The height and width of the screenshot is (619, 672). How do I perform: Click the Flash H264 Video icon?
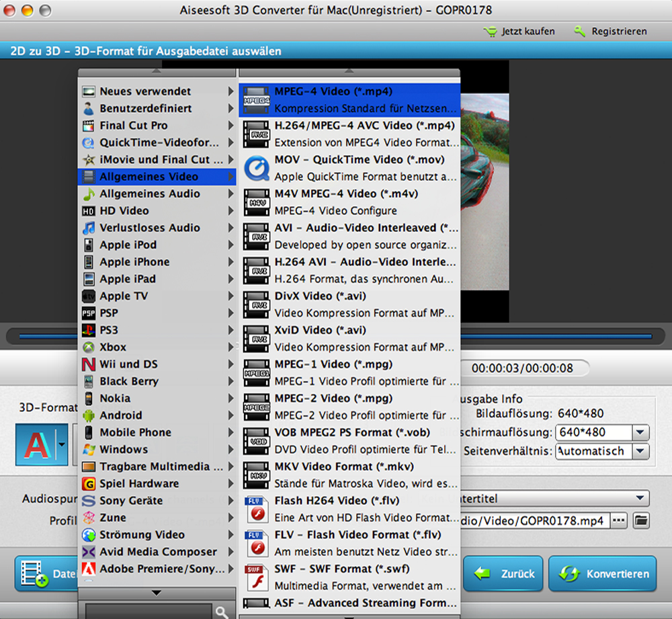[256, 509]
